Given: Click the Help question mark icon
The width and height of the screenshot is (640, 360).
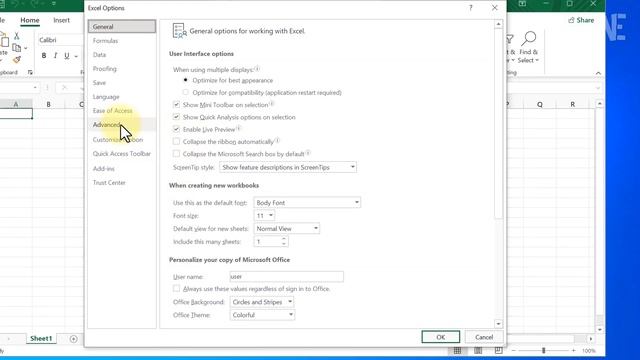Looking at the screenshot, I should tap(471, 8).
